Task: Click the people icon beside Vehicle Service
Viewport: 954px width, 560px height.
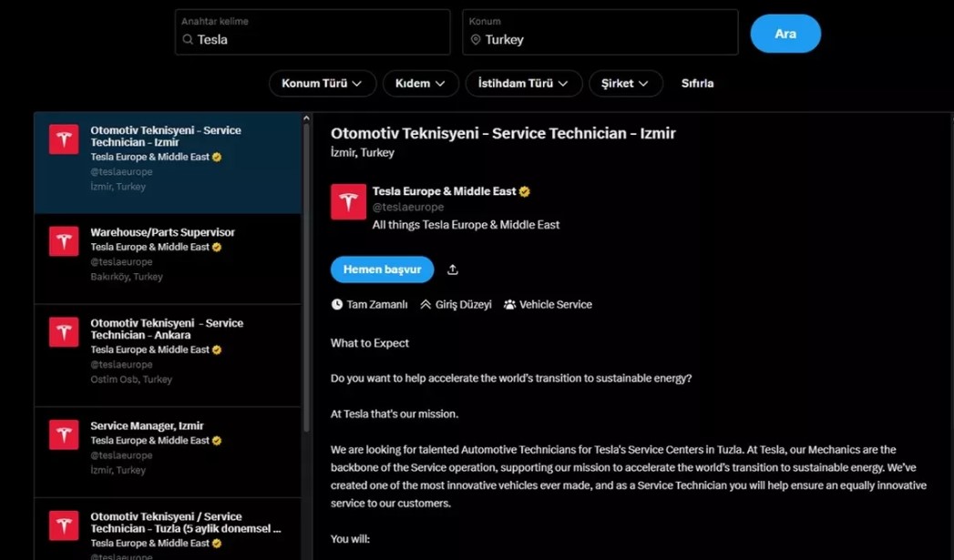Action: [509, 305]
